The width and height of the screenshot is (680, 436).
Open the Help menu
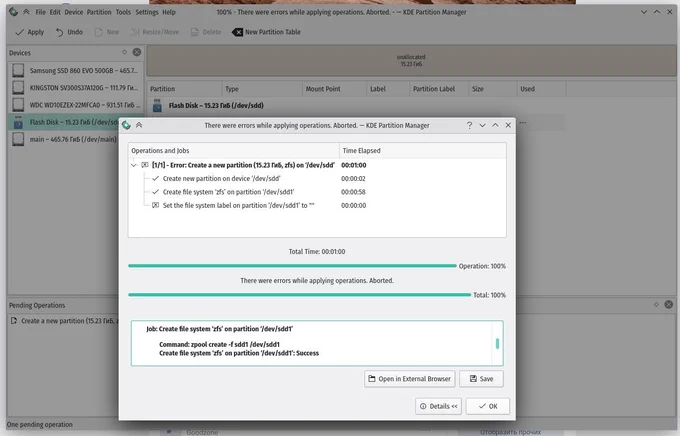[x=169, y=12]
